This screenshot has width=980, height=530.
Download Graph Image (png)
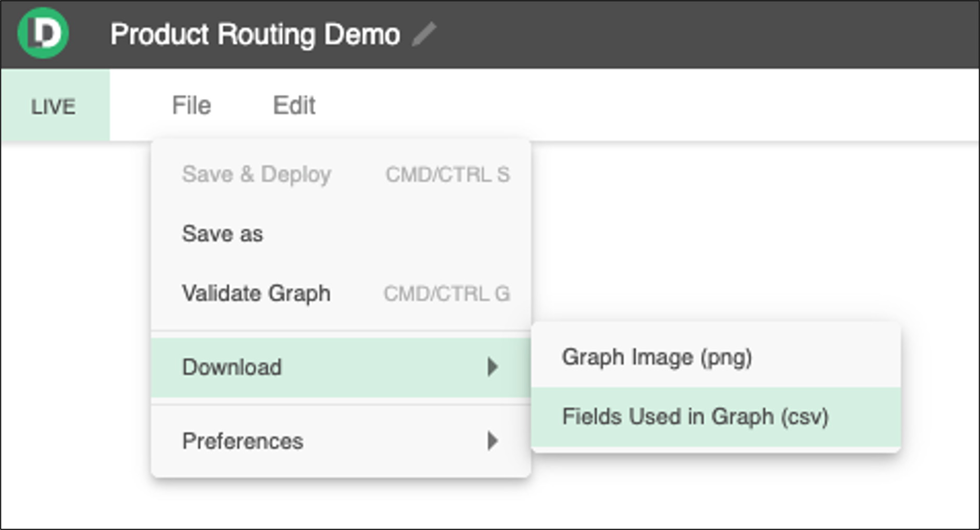pyautogui.click(x=716, y=357)
